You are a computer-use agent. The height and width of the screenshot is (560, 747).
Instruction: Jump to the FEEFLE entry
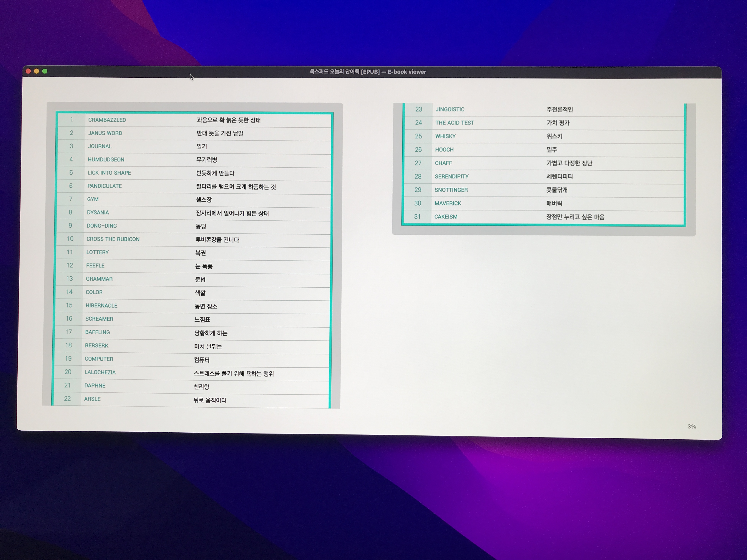tap(95, 266)
